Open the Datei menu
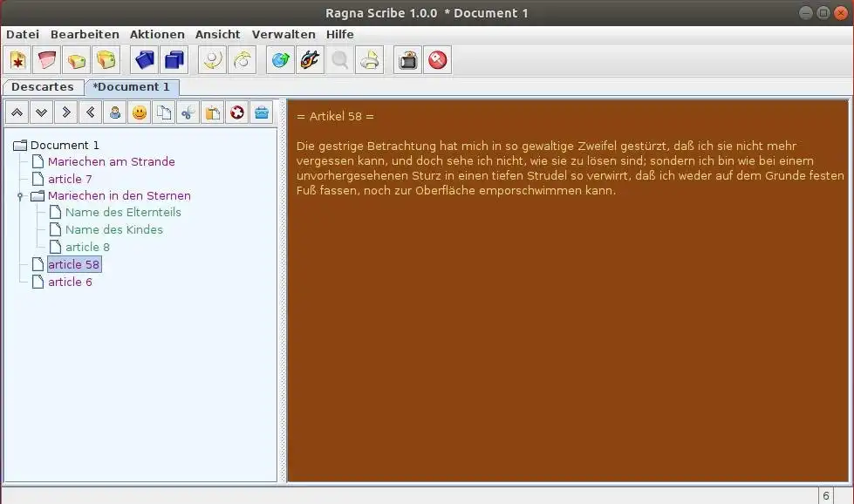 click(x=23, y=34)
